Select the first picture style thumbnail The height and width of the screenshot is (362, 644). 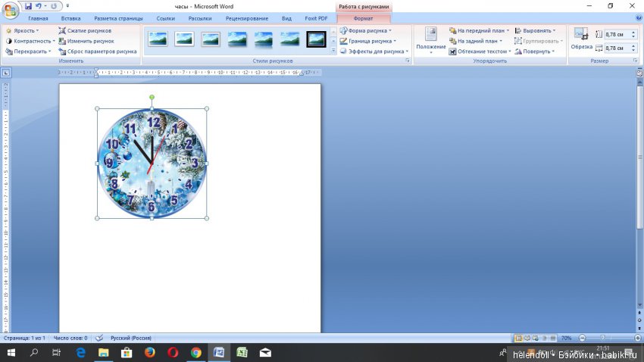pyautogui.click(x=158, y=39)
